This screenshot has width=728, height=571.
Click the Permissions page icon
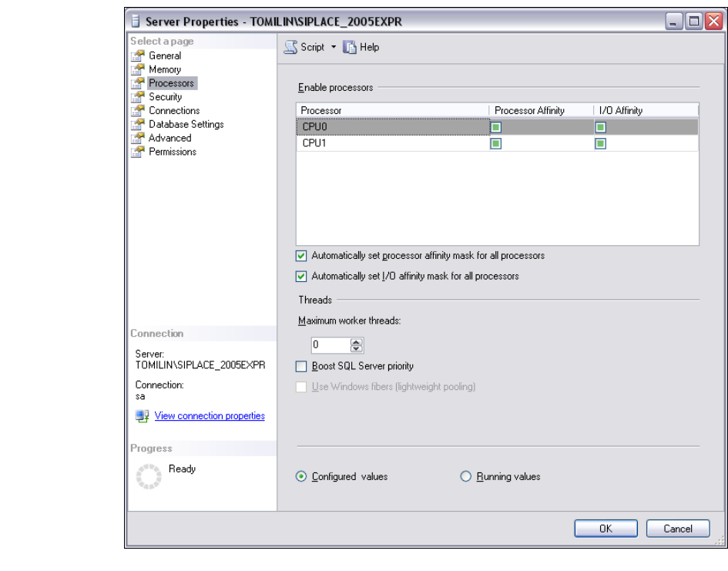pyautogui.click(x=137, y=152)
